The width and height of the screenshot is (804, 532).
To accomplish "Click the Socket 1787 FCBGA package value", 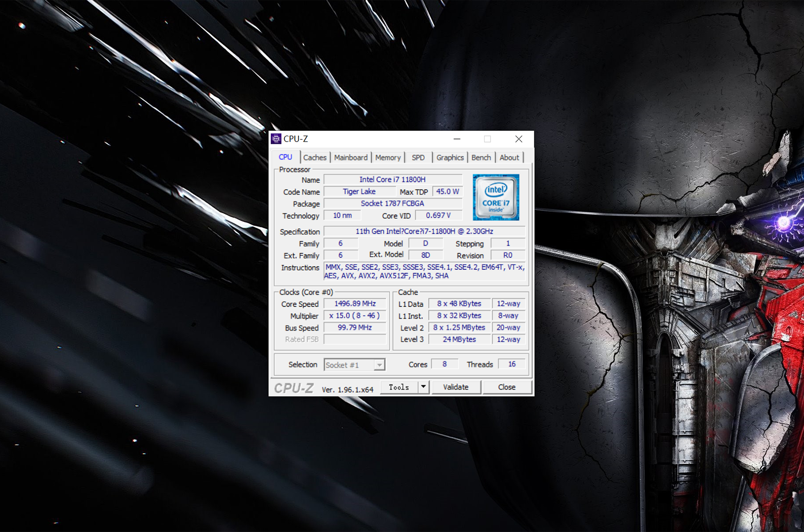I will click(x=393, y=204).
